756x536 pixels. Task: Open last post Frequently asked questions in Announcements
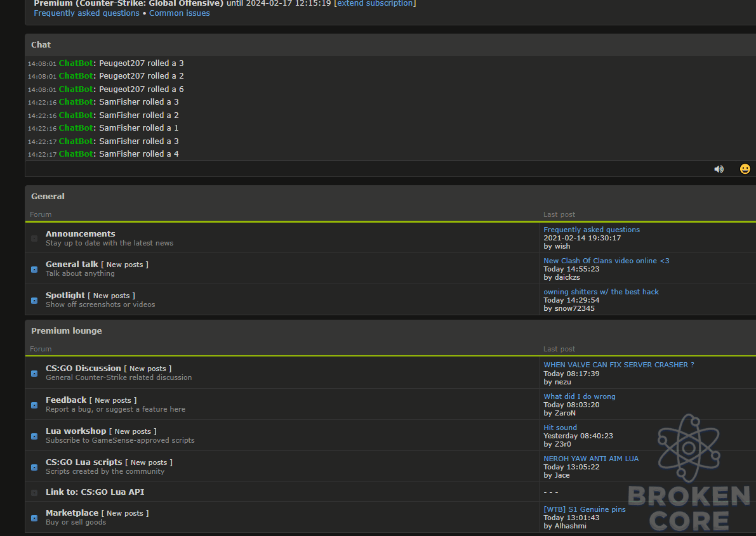(592, 230)
